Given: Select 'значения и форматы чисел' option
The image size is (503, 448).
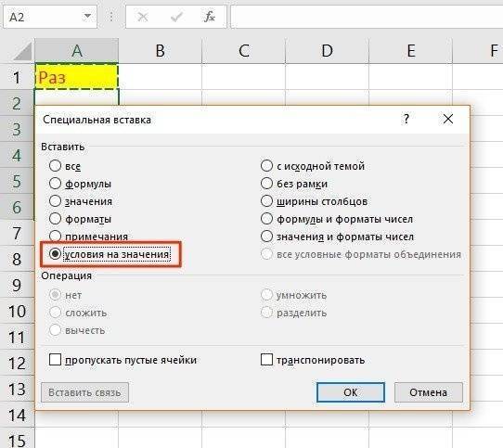Looking at the screenshot, I should 266,237.
